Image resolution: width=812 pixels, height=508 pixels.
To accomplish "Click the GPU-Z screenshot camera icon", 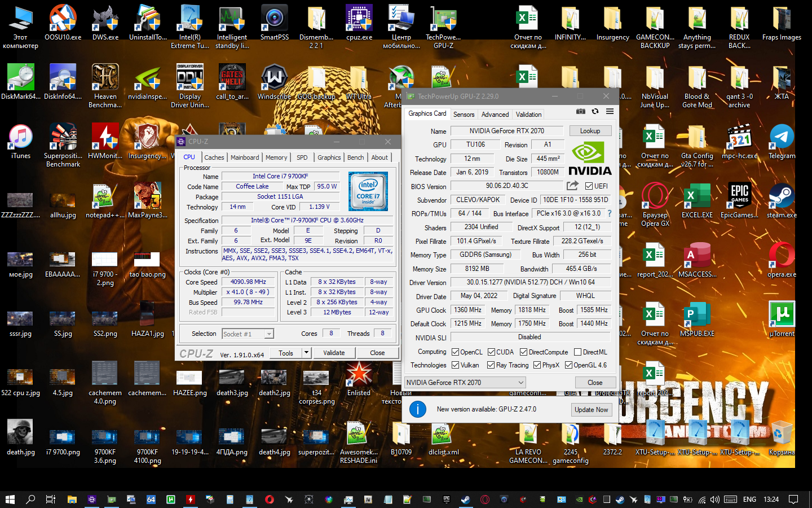I will point(580,112).
